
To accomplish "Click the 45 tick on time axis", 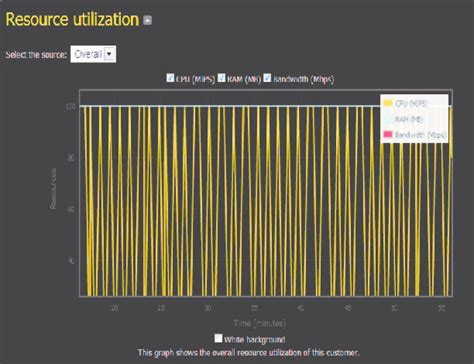I will tap(348, 308).
